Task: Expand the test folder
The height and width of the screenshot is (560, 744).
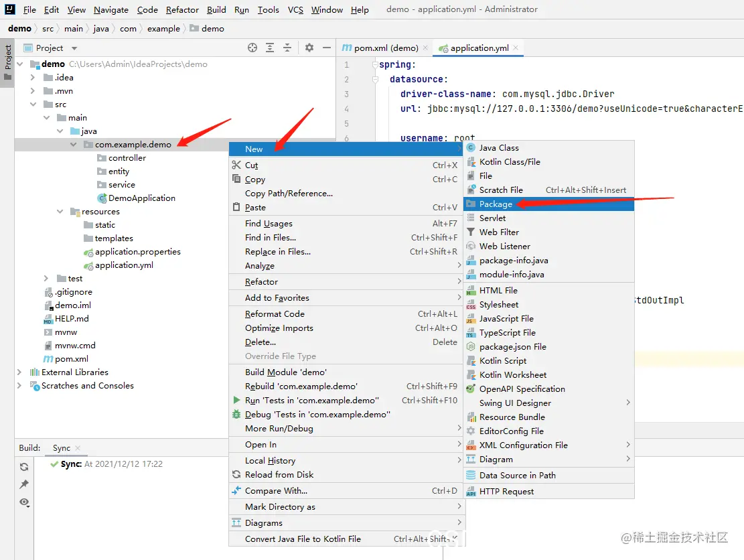Action: [x=46, y=278]
